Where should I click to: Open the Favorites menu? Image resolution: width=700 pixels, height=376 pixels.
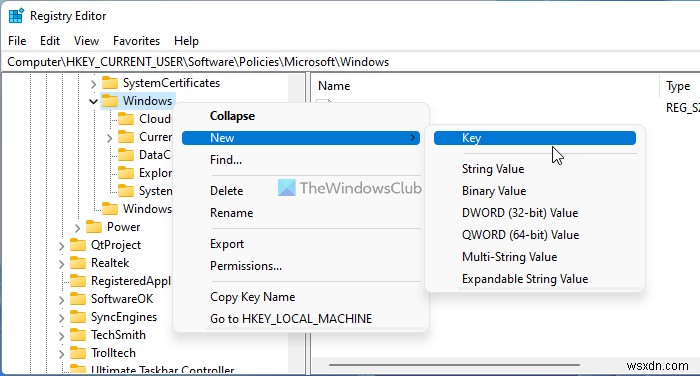(x=136, y=41)
